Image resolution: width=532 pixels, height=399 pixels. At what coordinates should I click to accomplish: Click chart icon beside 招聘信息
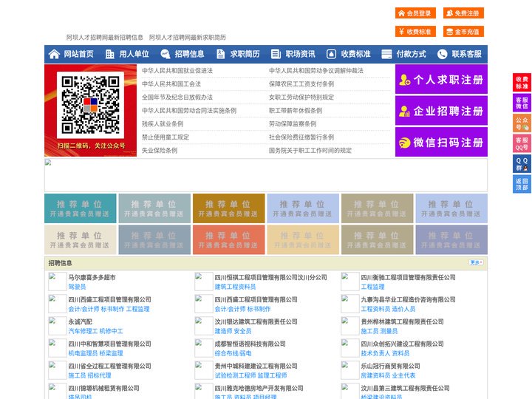tap(166, 54)
